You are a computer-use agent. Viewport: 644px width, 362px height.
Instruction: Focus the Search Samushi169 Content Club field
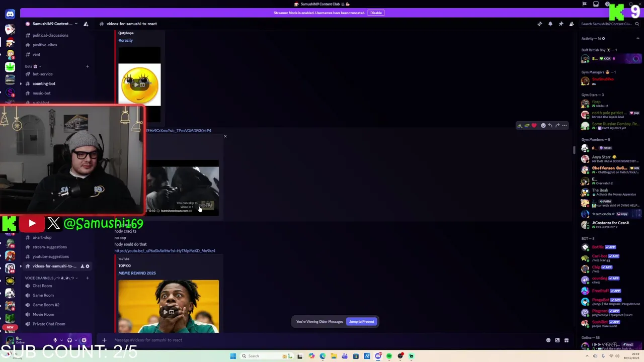point(606,24)
